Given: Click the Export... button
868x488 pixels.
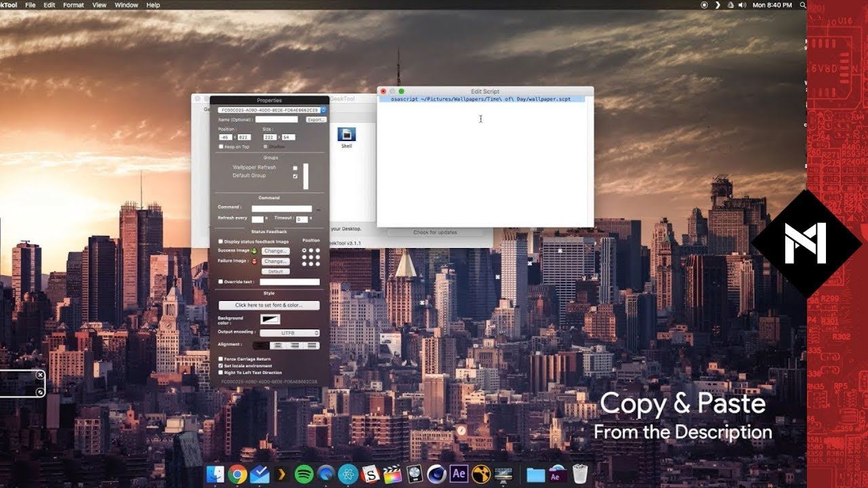Looking at the screenshot, I should pyautogui.click(x=315, y=119).
